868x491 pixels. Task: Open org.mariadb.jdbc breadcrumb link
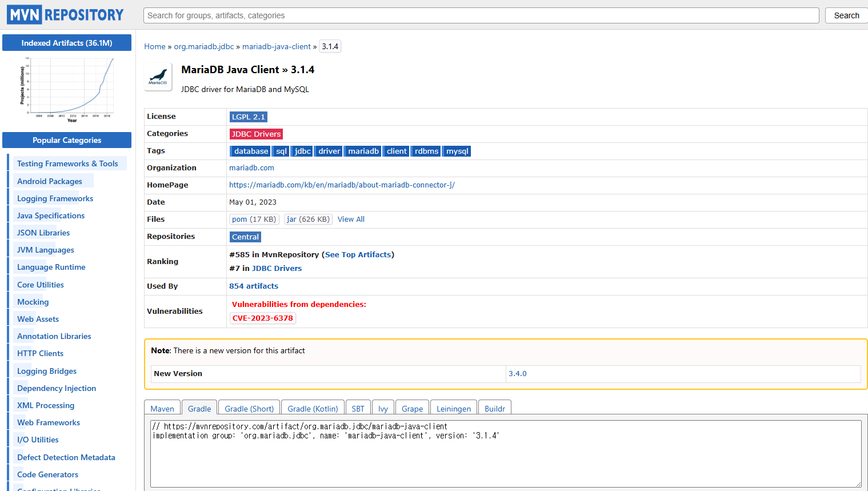click(204, 46)
